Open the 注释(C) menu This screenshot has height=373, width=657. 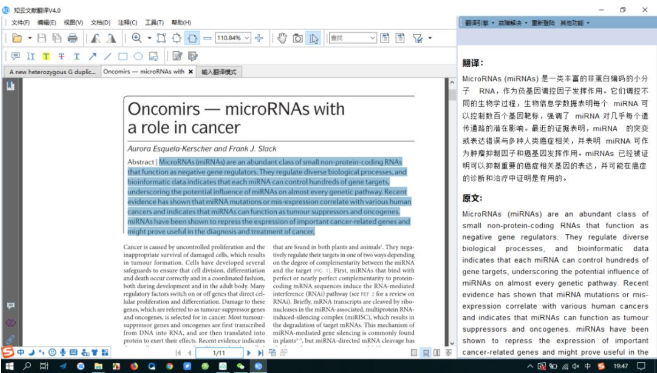(127, 23)
